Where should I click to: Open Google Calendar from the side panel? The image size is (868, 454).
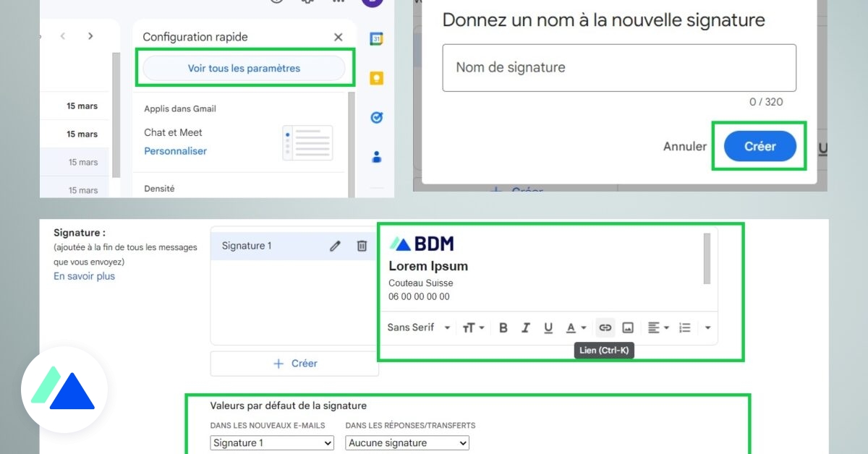376,38
